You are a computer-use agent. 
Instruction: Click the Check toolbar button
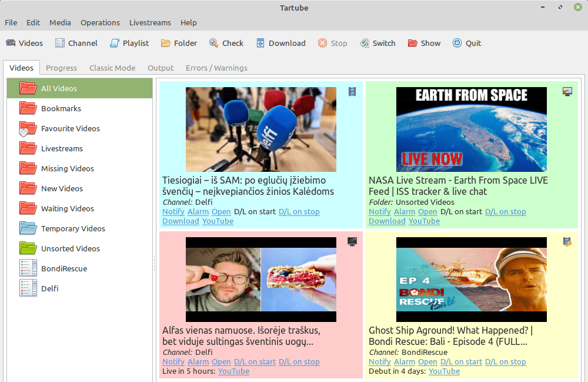[226, 43]
